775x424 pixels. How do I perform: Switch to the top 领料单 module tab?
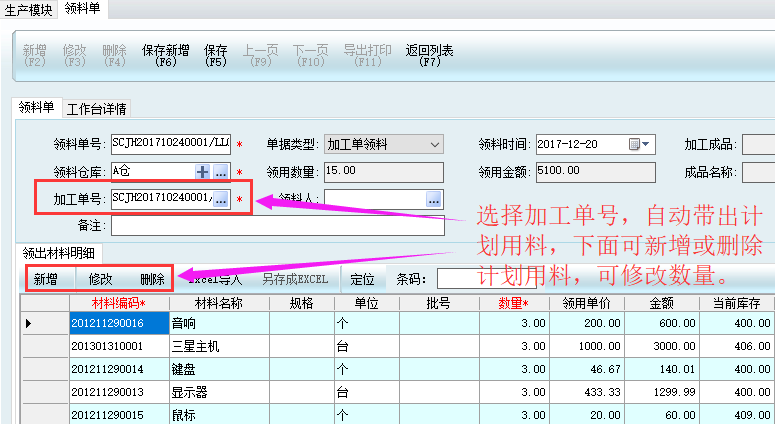click(83, 8)
